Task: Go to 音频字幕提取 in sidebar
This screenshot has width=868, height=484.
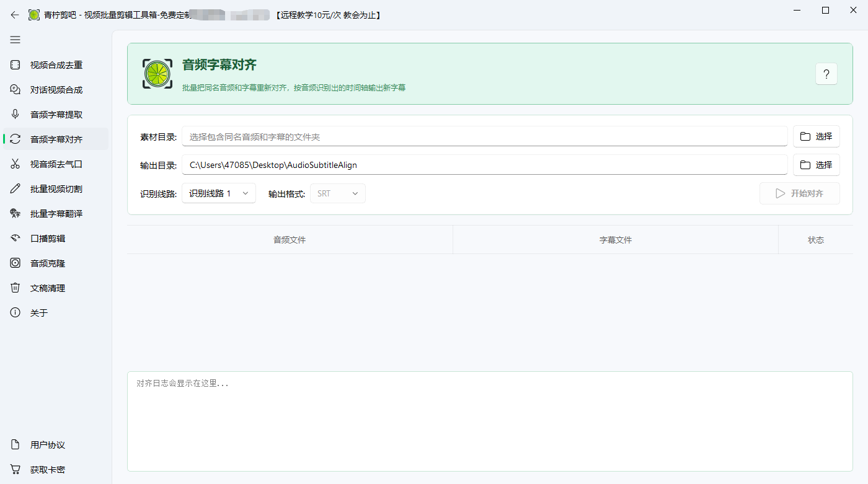Action: (x=56, y=115)
